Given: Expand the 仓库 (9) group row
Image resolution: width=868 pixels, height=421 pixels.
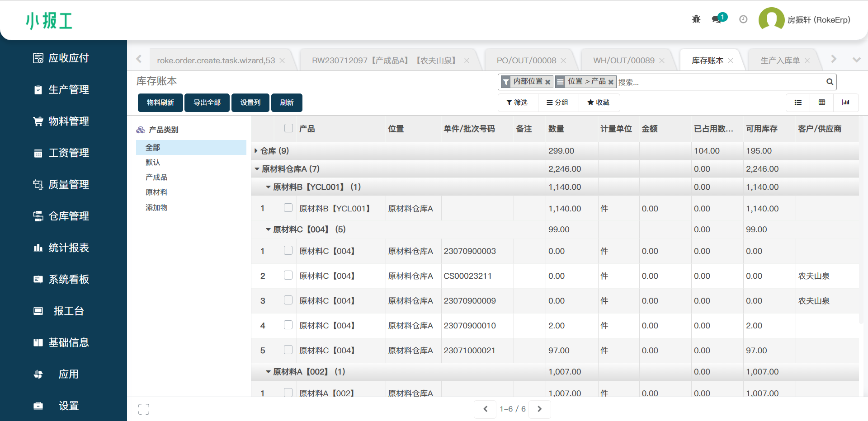Looking at the screenshot, I should (x=256, y=150).
